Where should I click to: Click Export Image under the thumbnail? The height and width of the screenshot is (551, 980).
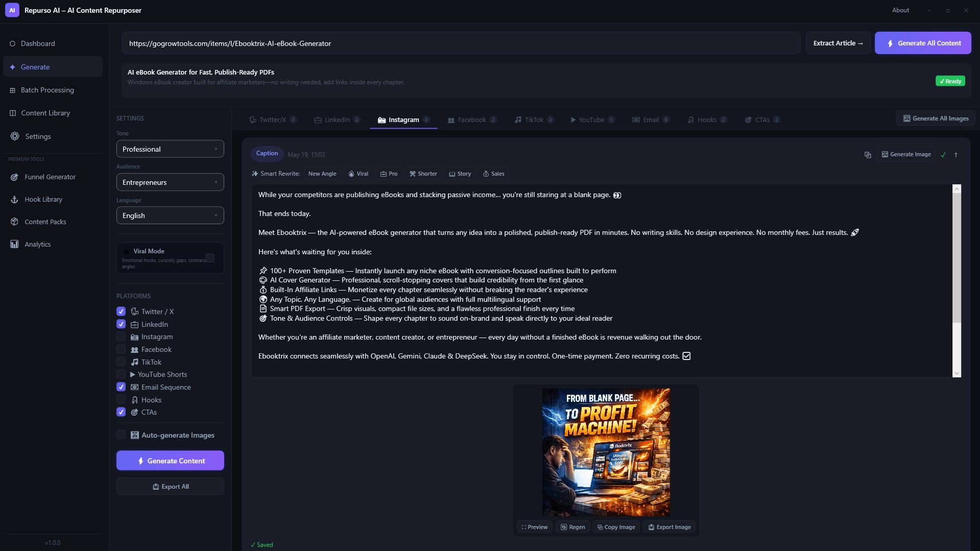point(670,527)
